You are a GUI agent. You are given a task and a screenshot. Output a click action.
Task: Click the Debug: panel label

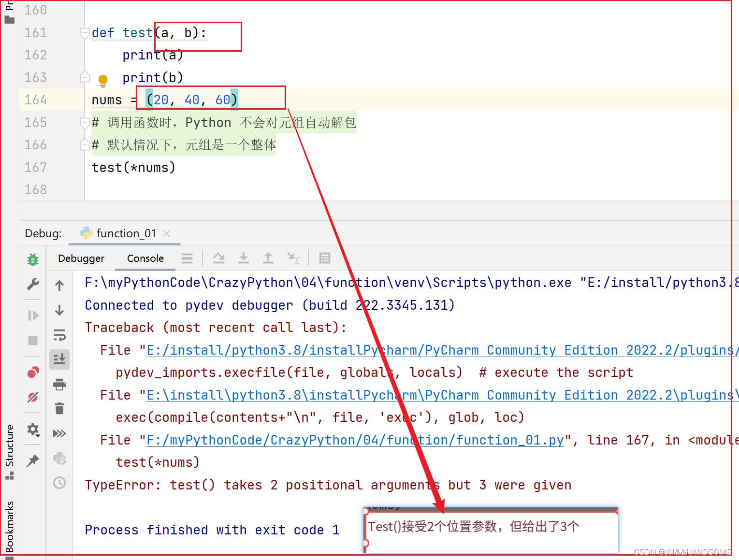click(x=43, y=233)
